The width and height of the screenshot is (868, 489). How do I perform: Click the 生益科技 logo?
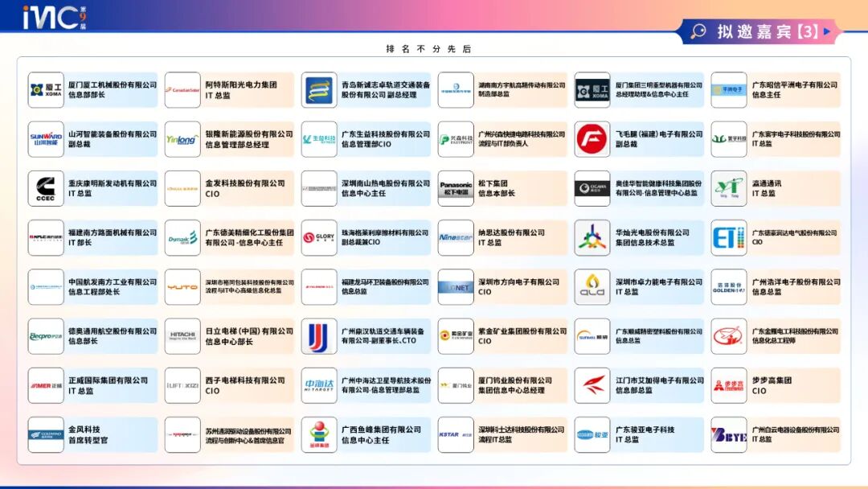pos(319,139)
